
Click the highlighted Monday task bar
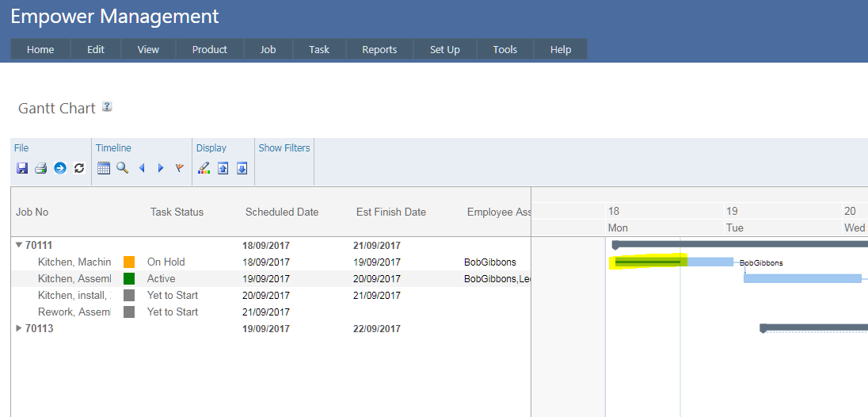(x=648, y=262)
